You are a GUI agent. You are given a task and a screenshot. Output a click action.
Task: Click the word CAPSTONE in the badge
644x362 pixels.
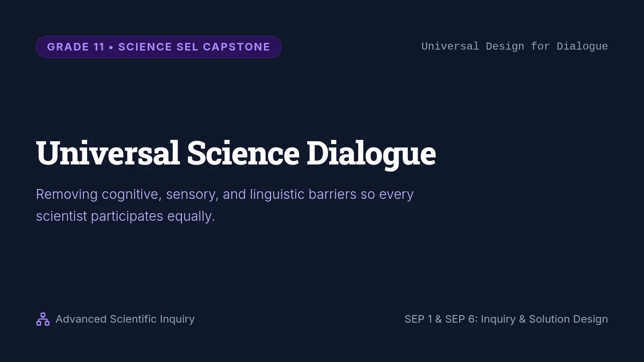(x=237, y=47)
